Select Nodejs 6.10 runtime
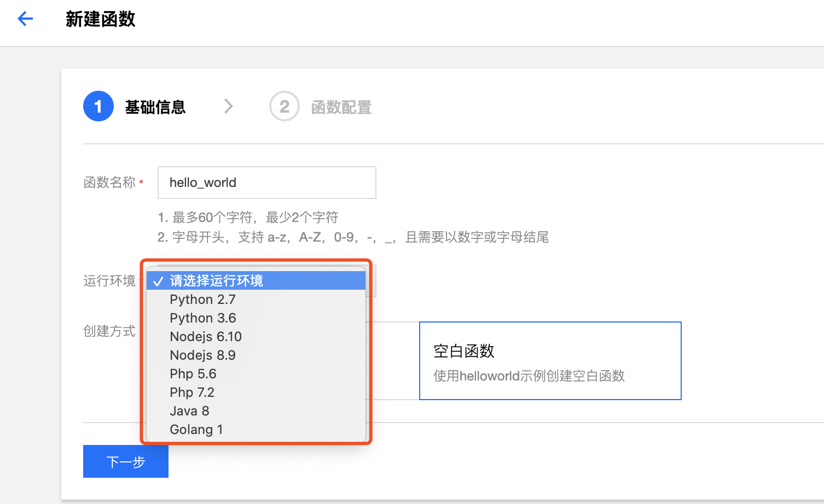The width and height of the screenshot is (824, 504). click(206, 336)
